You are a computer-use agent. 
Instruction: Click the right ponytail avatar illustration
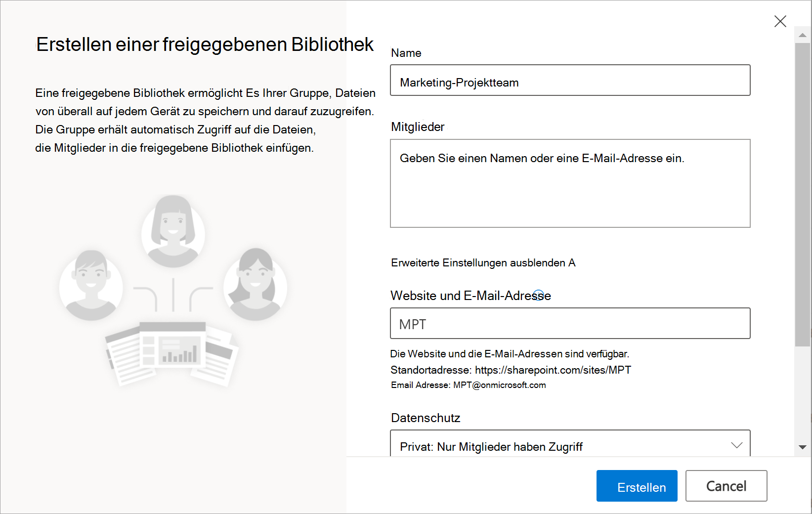pyautogui.click(x=255, y=284)
